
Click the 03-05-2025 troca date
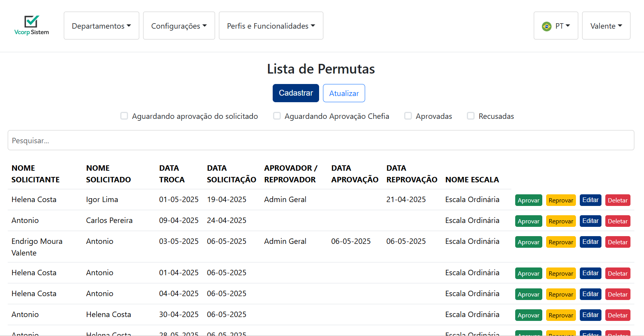click(x=179, y=241)
